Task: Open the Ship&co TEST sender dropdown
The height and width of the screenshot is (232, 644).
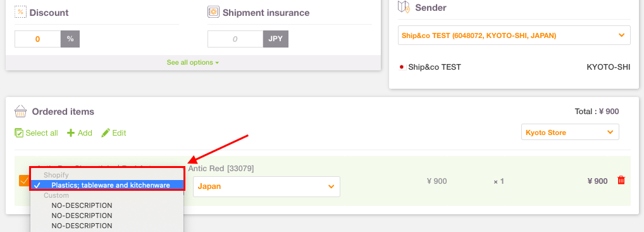Action: (514, 35)
